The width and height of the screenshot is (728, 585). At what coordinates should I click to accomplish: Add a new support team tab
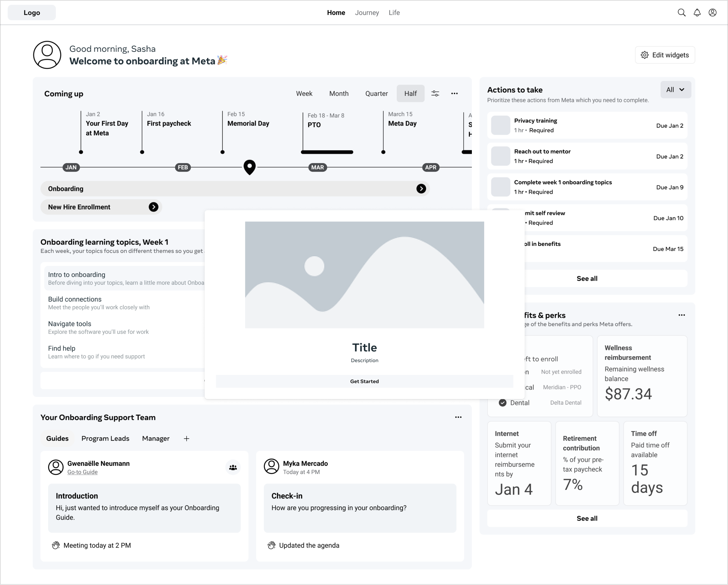[x=186, y=438]
